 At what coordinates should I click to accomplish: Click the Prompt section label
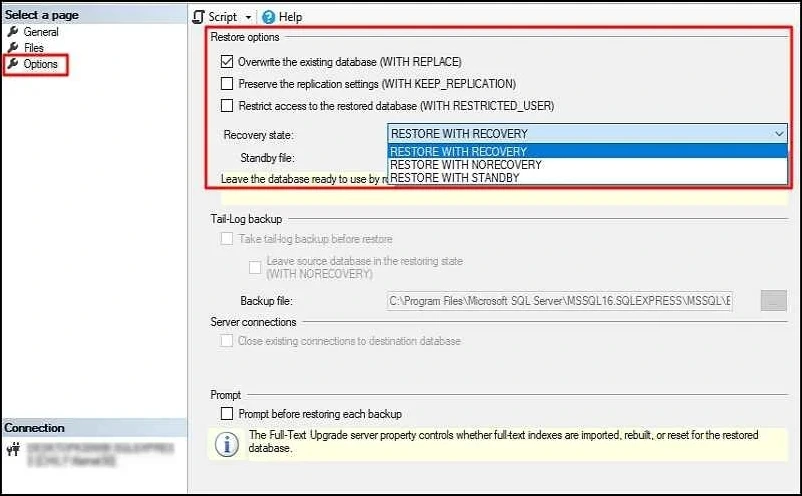coord(225,395)
